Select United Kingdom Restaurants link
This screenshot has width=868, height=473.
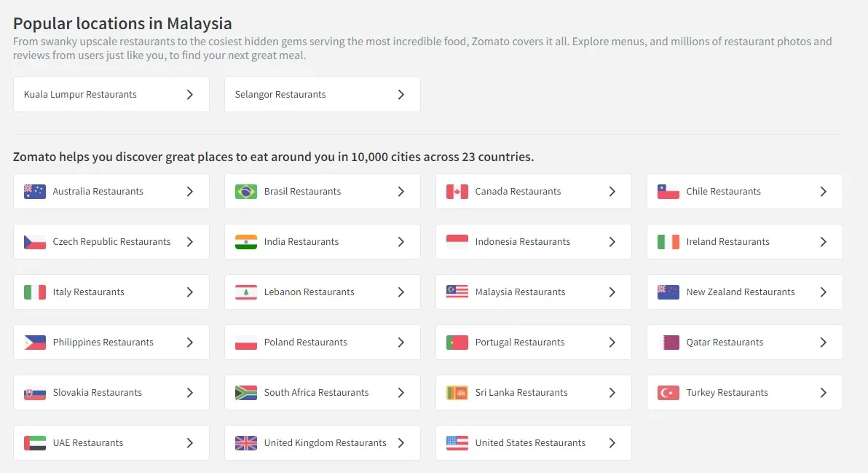(x=322, y=443)
